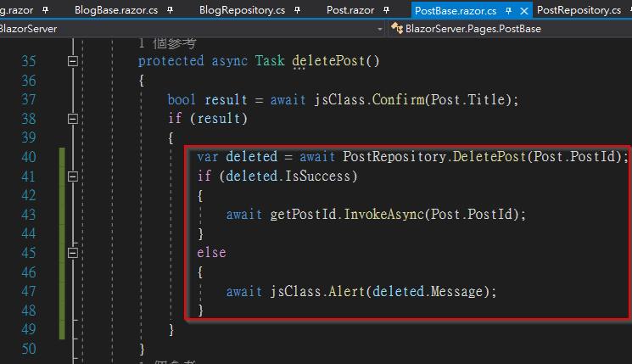Collapse the deletePost method at line 35

(73, 61)
